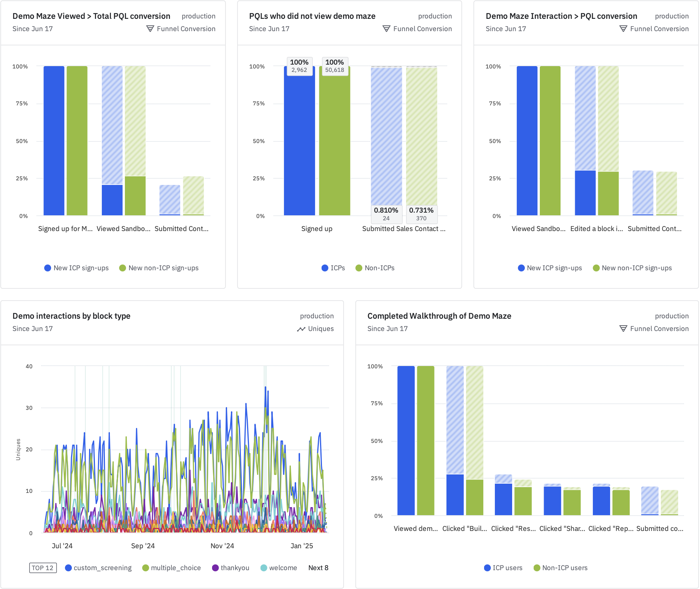Toggle New ICP sign-ups legend in Demo Maze Interaction chart

[550, 268]
